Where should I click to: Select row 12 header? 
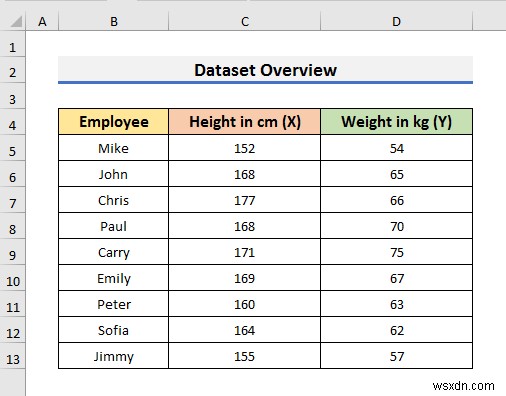coord(12,330)
